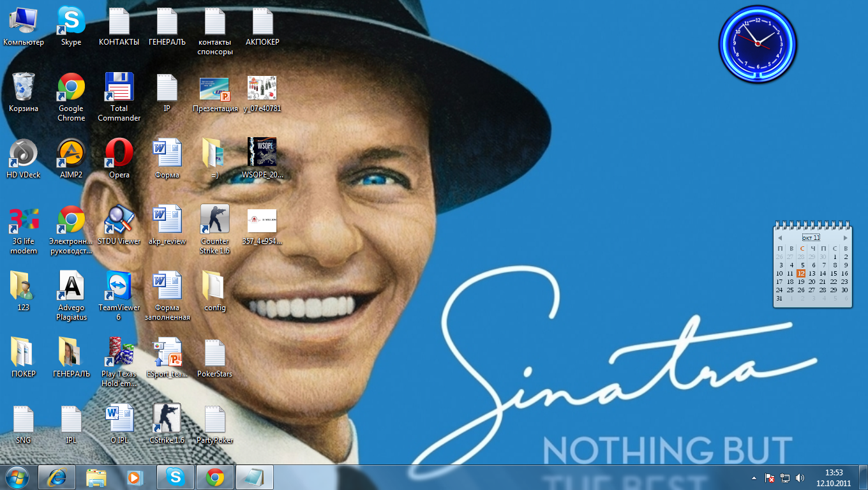The image size is (868, 490).
Task: Select the Play Texas Hold'em shortcut
Action: pyautogui.click(x=119, y=352)
